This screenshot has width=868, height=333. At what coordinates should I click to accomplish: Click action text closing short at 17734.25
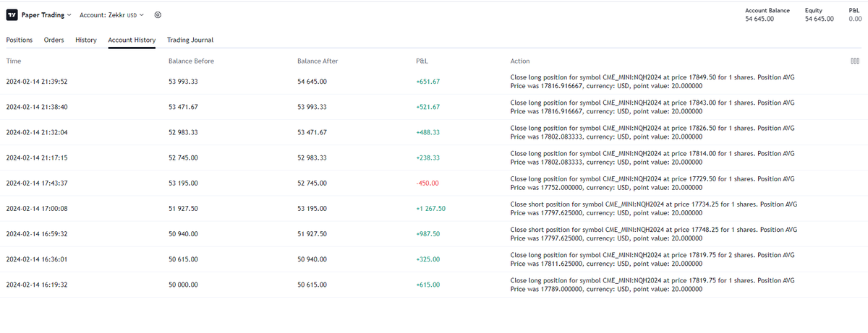654,208
